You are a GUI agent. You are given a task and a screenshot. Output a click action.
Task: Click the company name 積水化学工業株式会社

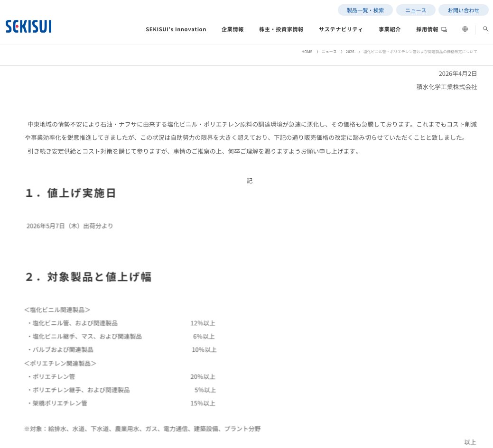(x=447, y=87)
